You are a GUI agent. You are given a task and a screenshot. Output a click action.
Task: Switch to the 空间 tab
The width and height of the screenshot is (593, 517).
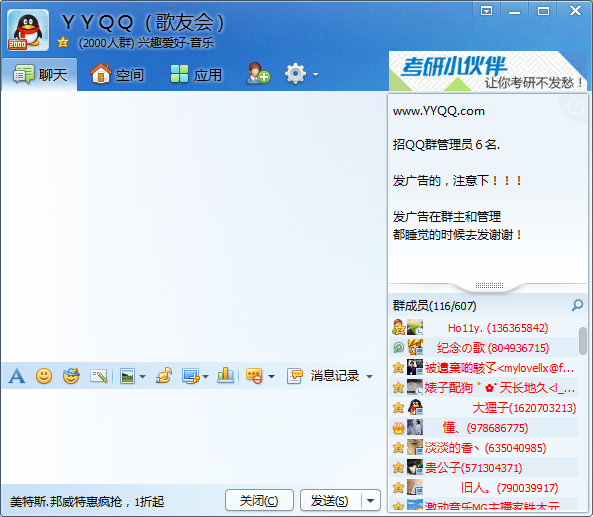pyautogui.click(x=117, y=74)
